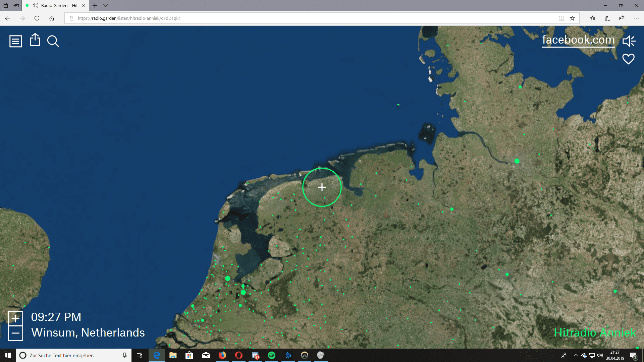Open Task View on the taskbar
Screen dimensions: 644x362
[140, 355]
